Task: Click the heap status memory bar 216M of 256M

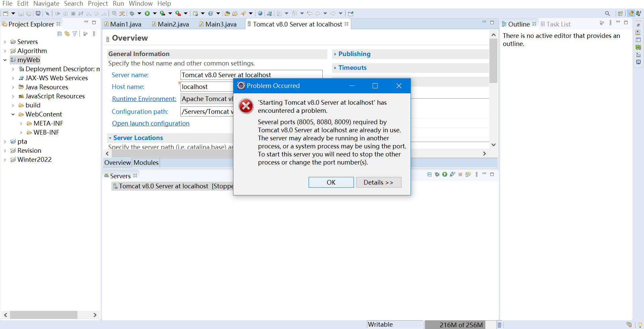Action: point(461,325)
